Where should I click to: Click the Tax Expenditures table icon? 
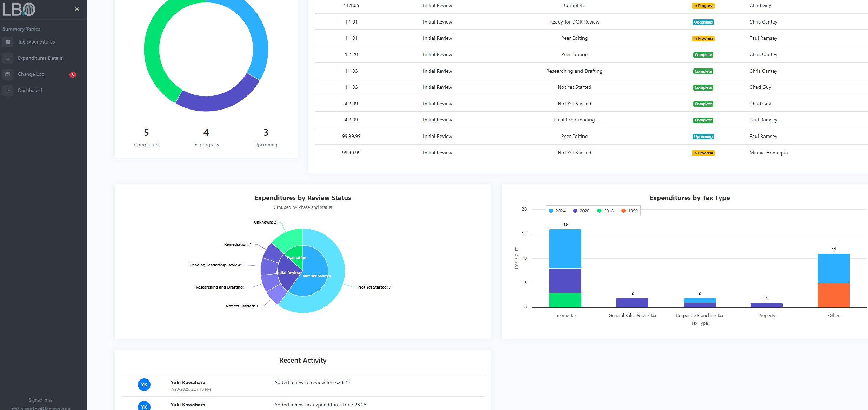[x=8, y=42]
